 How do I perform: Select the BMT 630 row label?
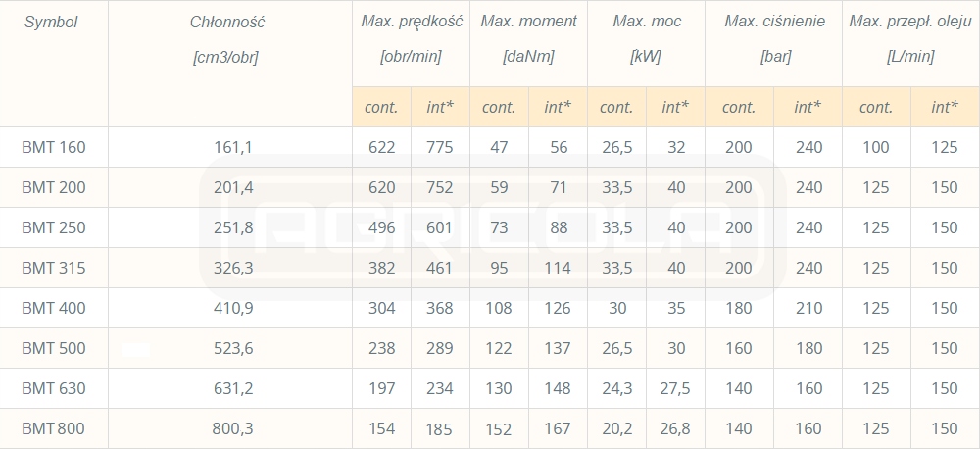click(x=54, y=388)
